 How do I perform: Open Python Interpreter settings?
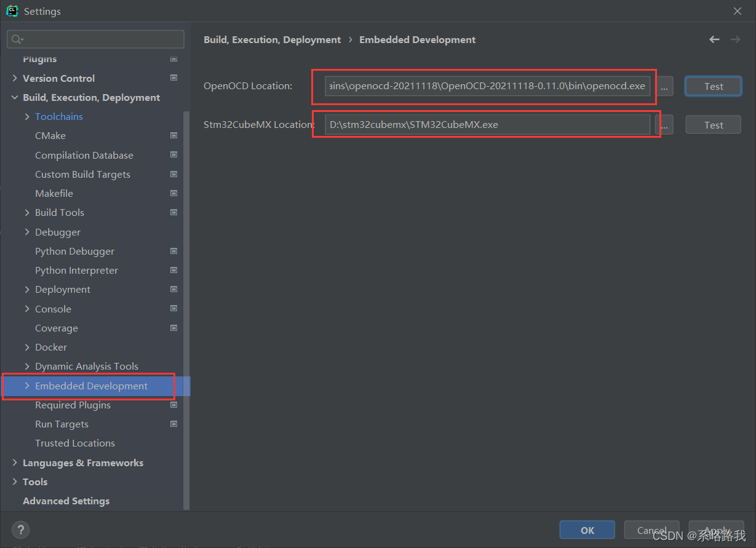76,270
